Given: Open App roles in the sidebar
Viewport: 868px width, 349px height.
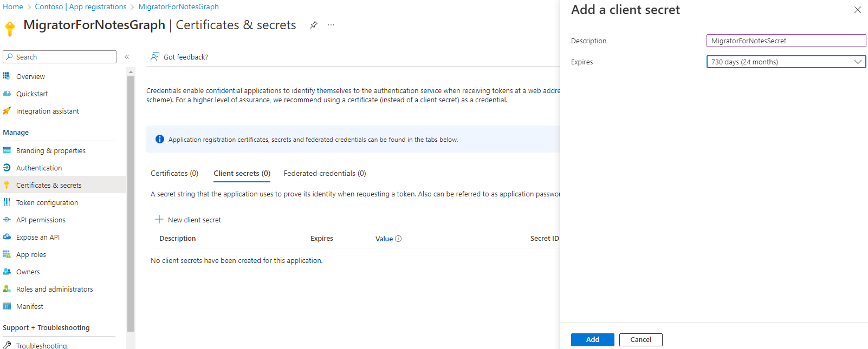Looking at the screenshot, I should (x=31, y=254).
